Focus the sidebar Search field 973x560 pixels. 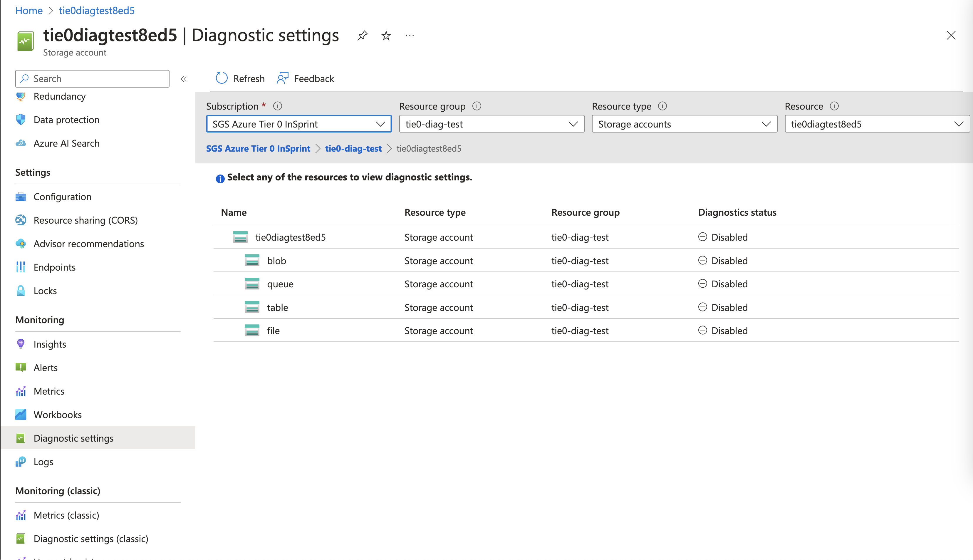tap(92, 78)
